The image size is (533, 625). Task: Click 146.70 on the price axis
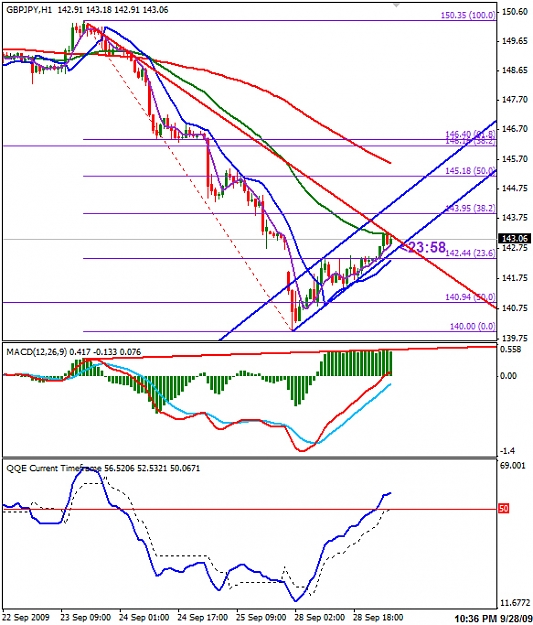515,129
